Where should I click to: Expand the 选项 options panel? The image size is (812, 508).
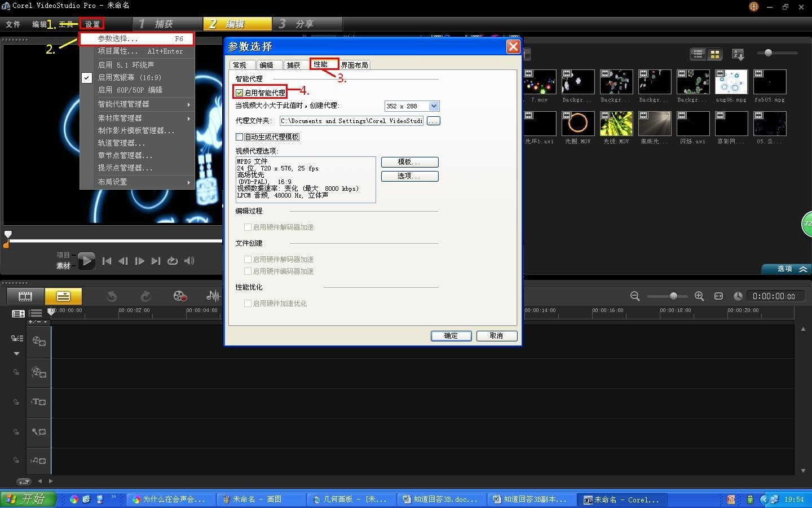[787, 269]
